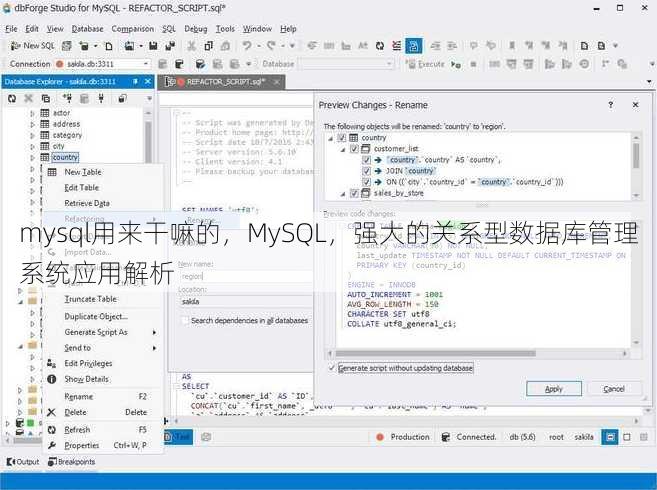Click the New name field containing region
Viewport: 657px width, 490px height.
coord(246,276)
